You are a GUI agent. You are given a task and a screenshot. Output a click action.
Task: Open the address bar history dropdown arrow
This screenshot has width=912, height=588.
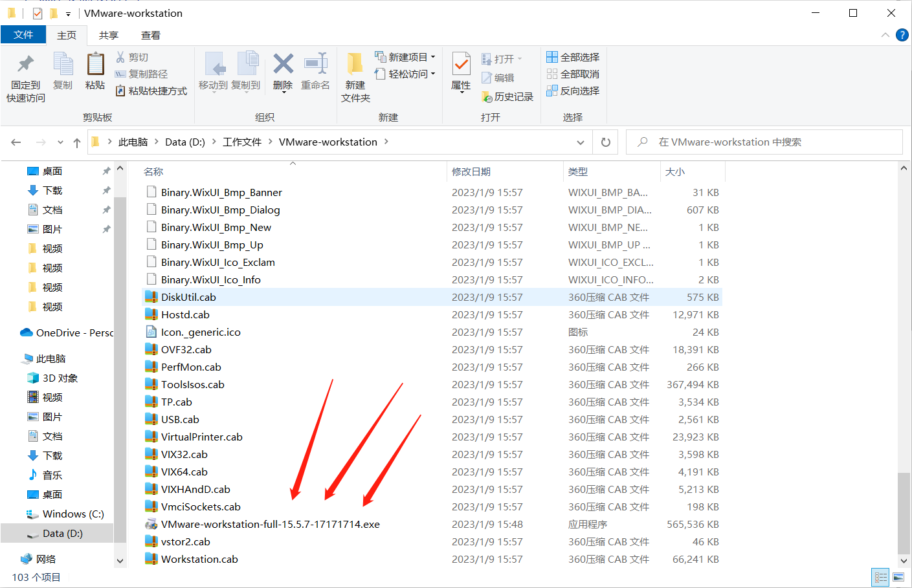tap(581, 142)
